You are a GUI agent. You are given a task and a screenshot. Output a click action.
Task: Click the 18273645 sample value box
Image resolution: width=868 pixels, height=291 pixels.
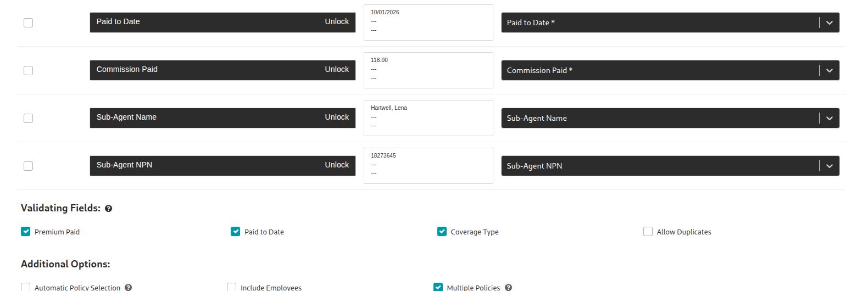(429, 166)
